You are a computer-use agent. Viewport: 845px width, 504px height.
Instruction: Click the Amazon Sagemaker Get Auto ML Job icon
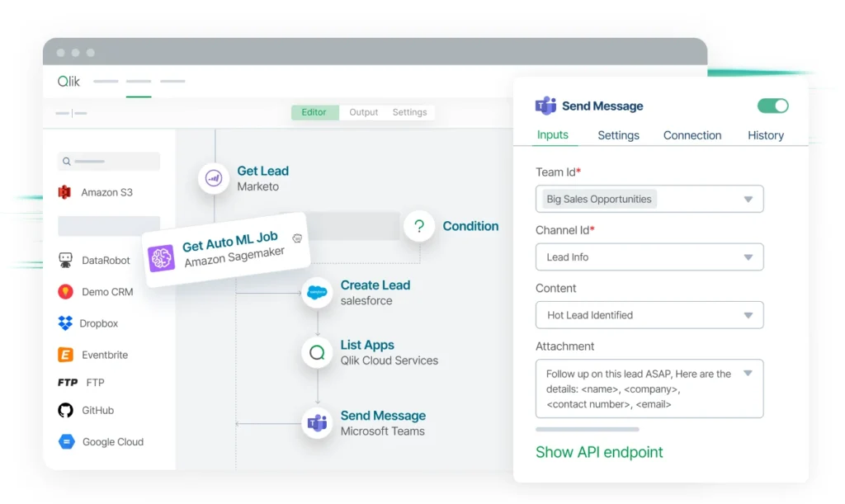point(161,258)
